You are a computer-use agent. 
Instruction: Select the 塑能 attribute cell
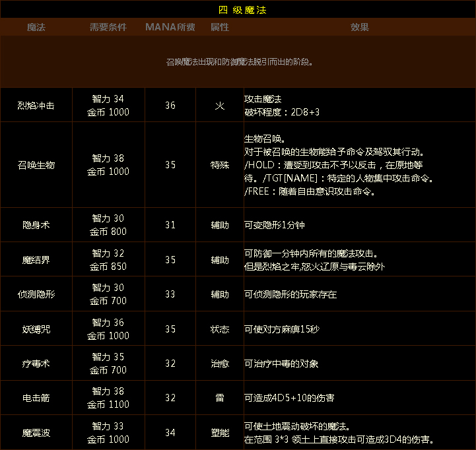pyautogui.click(x=220, y=433)
